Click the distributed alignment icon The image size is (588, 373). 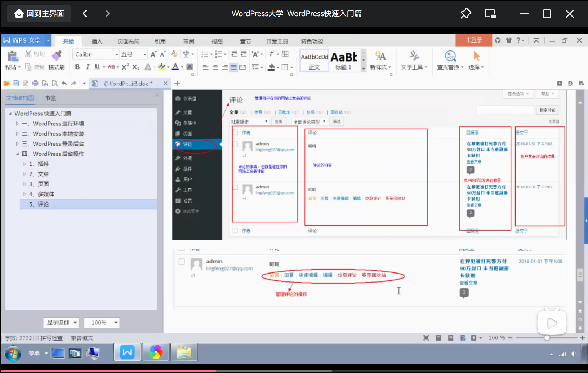point(243,67)
